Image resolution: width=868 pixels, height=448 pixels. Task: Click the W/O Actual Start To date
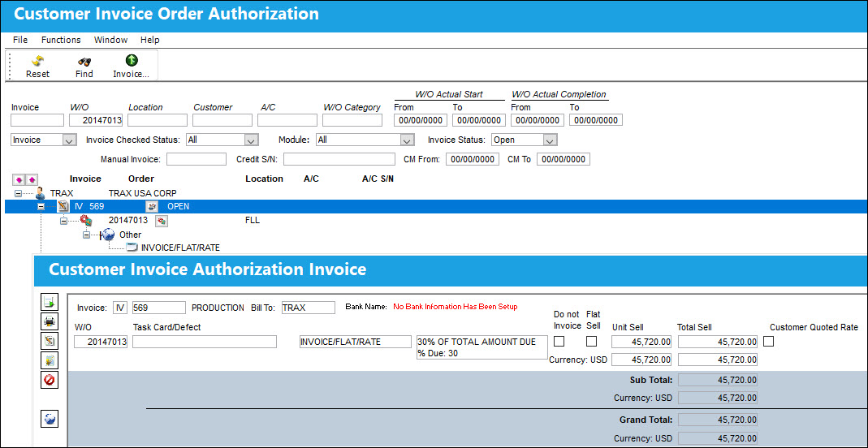[479, 120]
